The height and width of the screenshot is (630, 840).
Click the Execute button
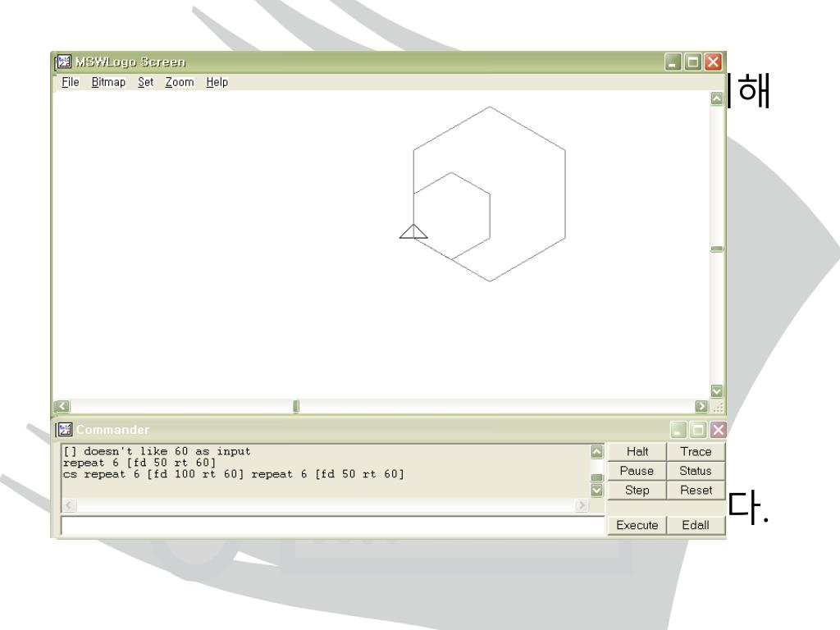[637, 526]
